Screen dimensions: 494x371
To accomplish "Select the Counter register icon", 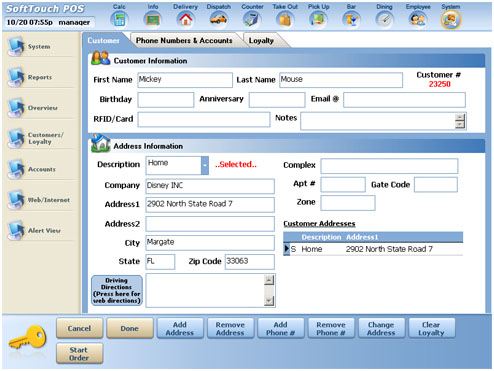I will coord(252,19).
